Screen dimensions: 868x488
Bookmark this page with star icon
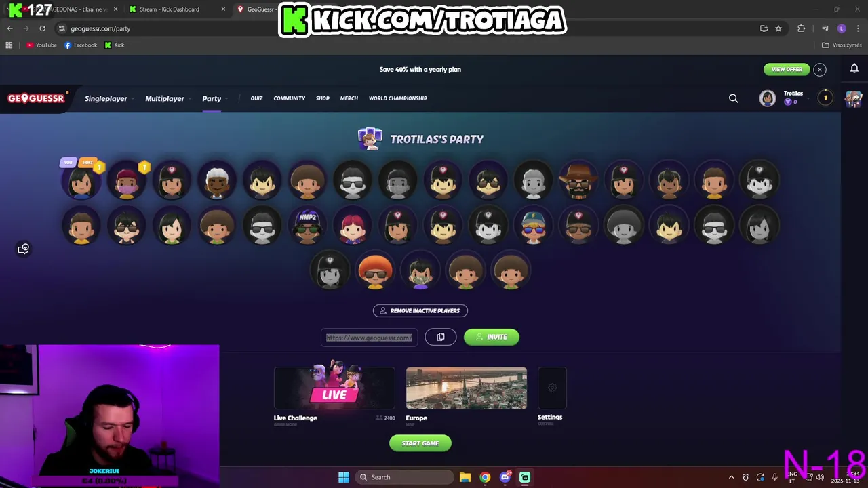coord(778,28)
